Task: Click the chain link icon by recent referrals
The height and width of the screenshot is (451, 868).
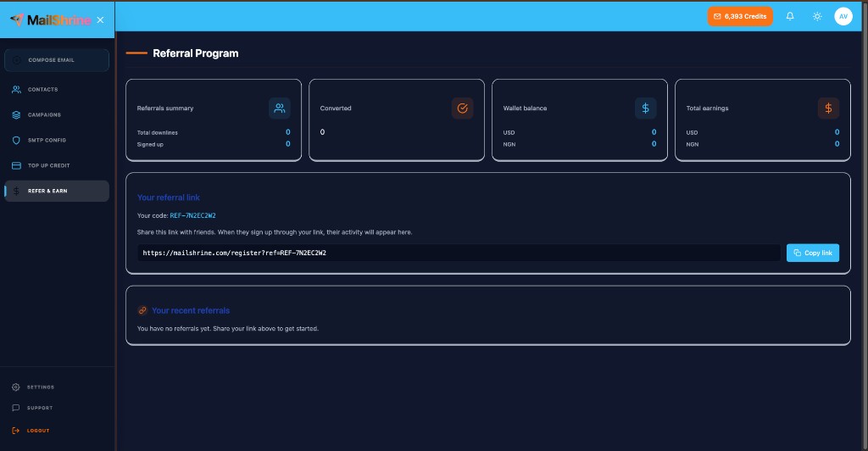Action: click(142, 310)
